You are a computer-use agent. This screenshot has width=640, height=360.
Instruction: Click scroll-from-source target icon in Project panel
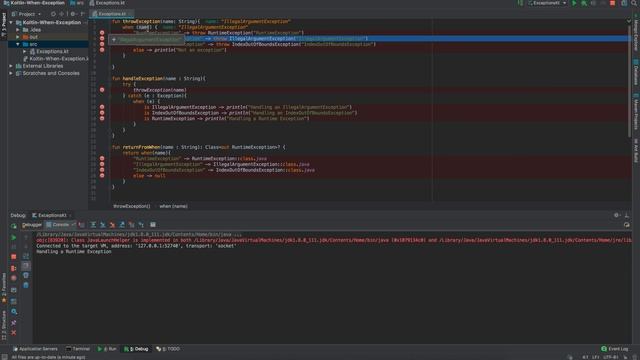[x=53, y=14]
